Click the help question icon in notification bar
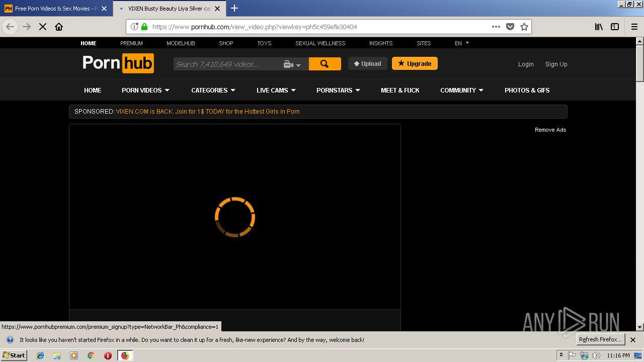 click(10, 340)
